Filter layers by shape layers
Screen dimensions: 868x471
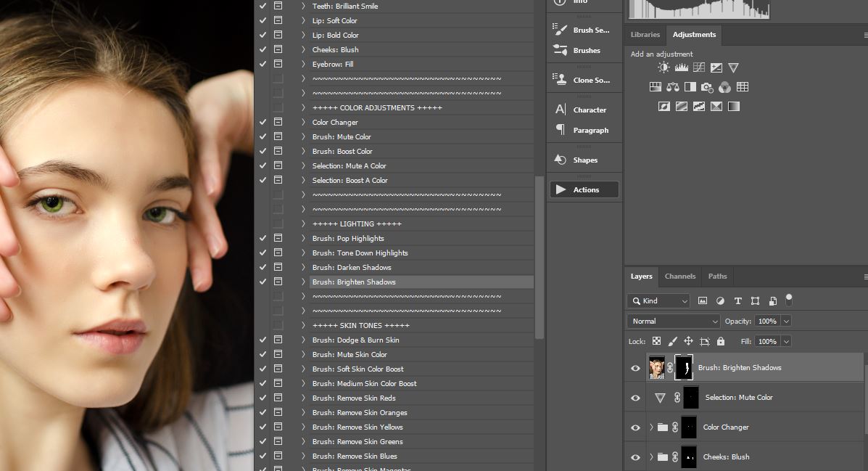pyautogui.click(x=755, y=301)
